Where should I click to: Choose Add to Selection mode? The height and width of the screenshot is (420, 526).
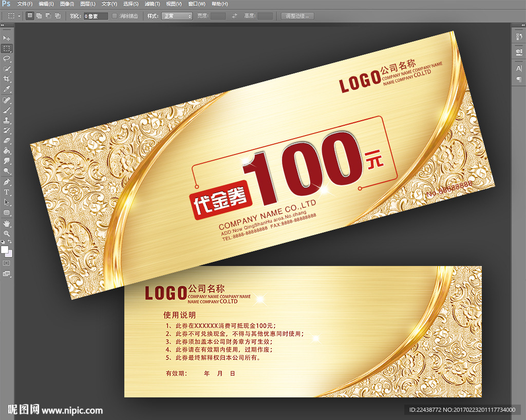(x=39, y=16)
